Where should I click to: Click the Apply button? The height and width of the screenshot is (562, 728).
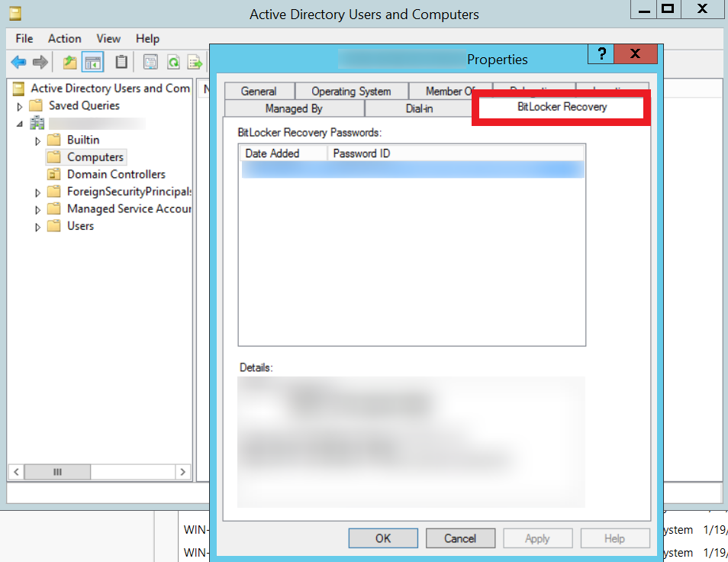[x=537, y=538]
